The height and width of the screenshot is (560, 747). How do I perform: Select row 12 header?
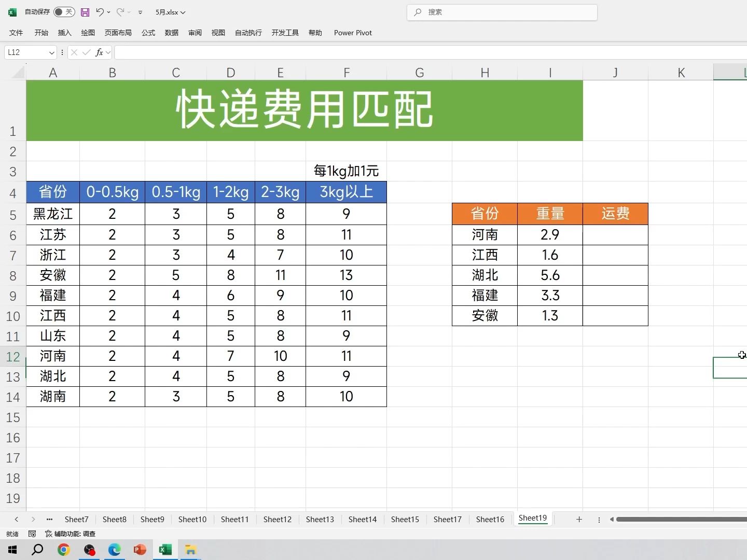13,357
